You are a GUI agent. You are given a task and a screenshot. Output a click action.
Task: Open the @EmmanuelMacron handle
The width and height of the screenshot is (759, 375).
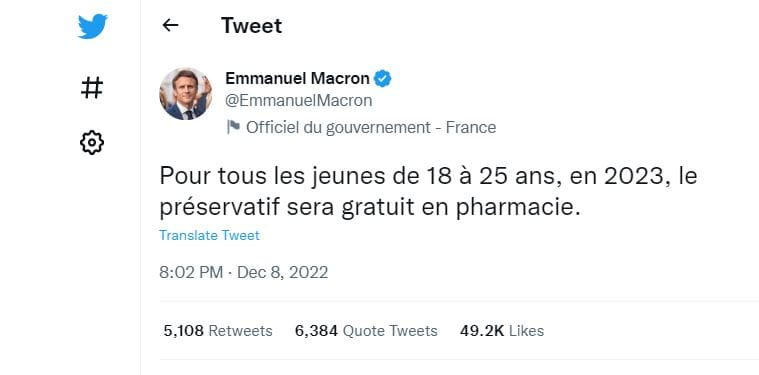299,101
